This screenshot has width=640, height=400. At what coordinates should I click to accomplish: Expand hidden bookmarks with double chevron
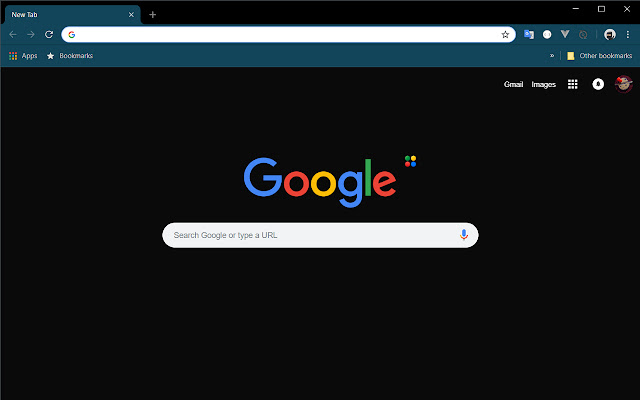pos(552,56)
